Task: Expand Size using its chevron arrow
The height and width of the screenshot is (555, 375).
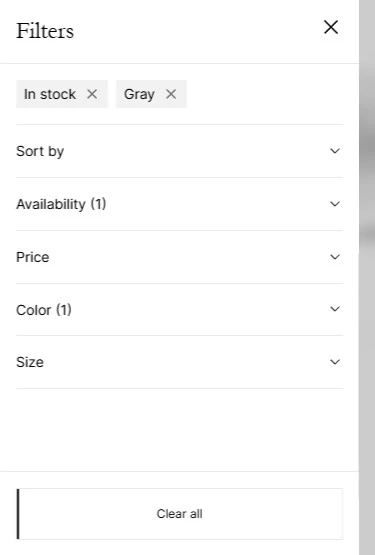Action: [x=335, y=362]
